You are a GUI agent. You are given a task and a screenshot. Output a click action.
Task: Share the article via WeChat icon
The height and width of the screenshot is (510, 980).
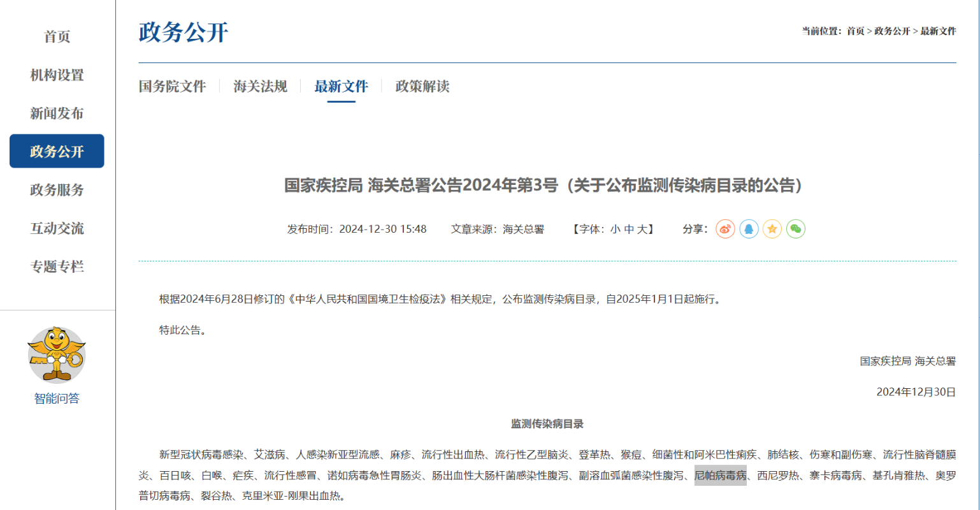click(x=795, y=229)
